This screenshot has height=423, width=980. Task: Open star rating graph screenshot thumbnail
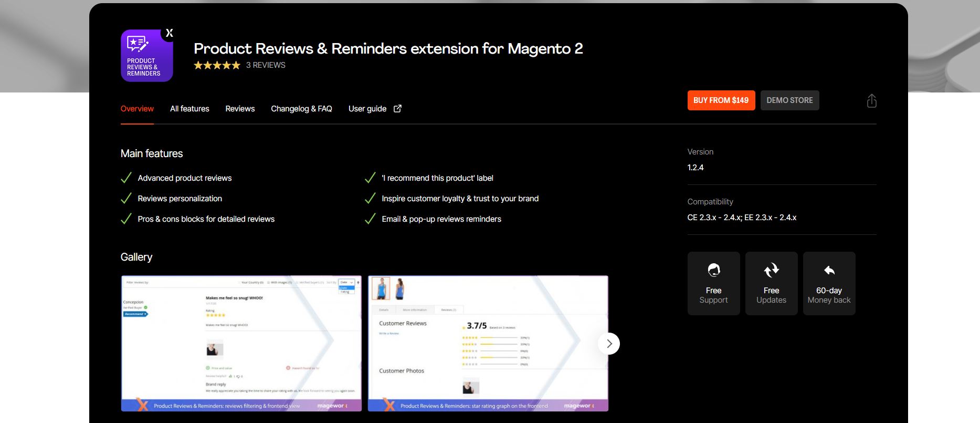click(x=488, y=343)
